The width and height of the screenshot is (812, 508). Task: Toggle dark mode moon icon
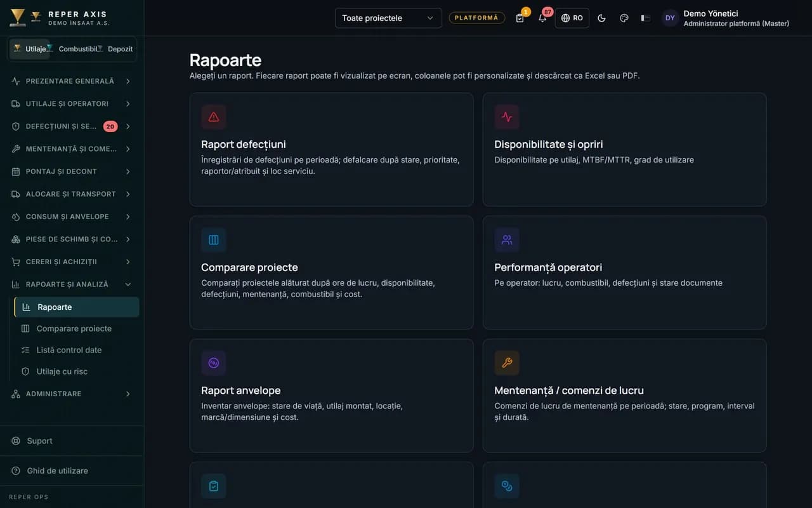click(601, 18)
